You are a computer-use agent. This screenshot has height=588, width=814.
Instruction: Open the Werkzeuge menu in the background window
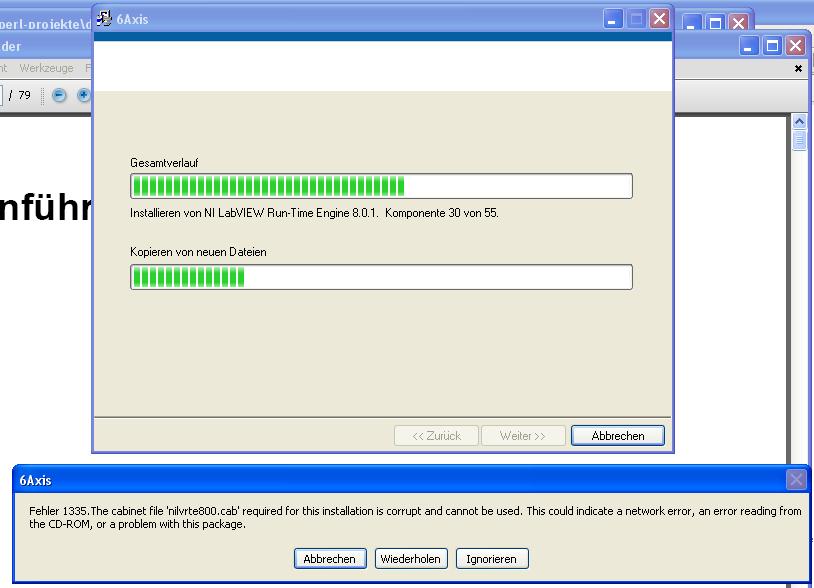(46, 68)
